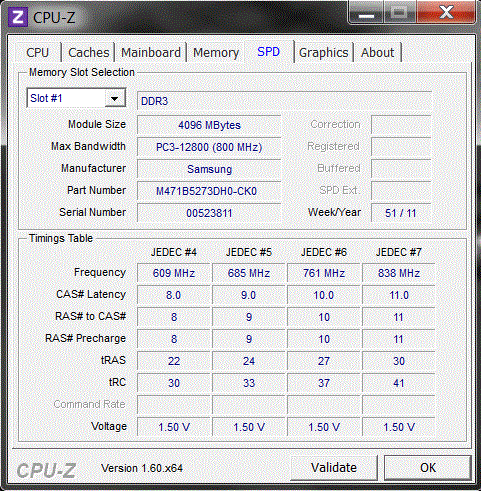Select the SPD tab
Viewport: 481px width, 491px height.
(x=269, y=52)
